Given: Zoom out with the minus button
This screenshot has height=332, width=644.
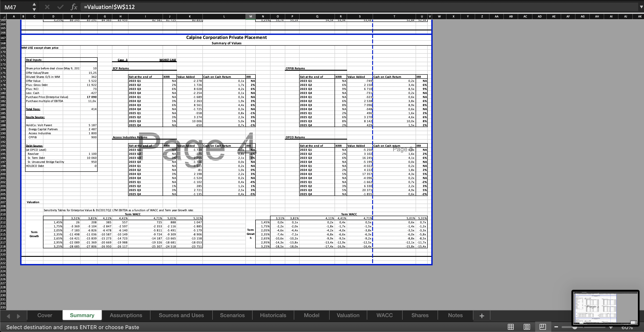Looking at the screenshot, I should point(556,327).
